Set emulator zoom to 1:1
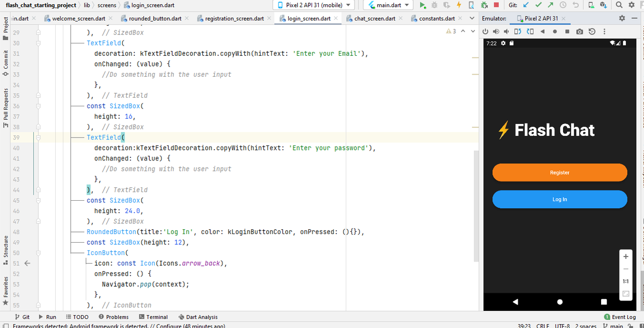 [626, 281]
